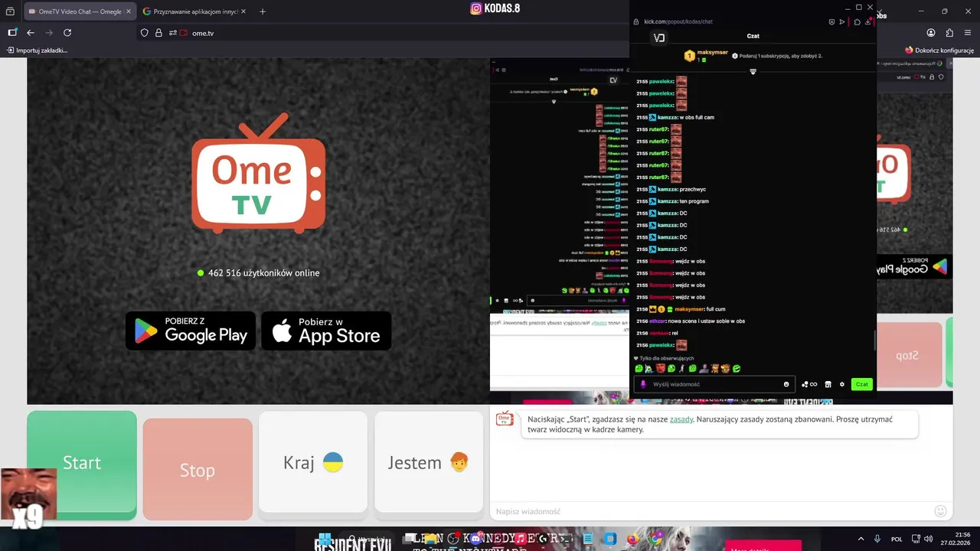The image size is (980, 551).
Task: Open tracking protection shield icon
Action: click(x=144, y=33)
